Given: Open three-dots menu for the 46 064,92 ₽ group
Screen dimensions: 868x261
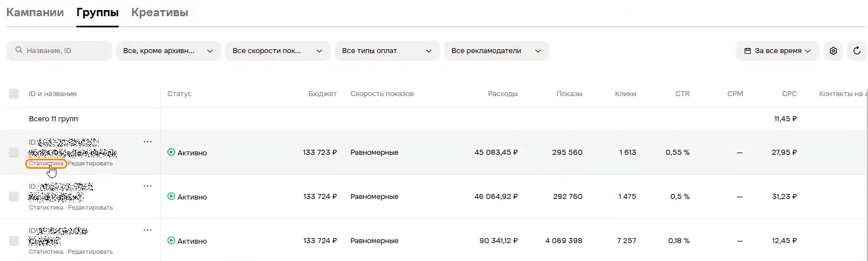Looking at the screenshot, I should coord(147,186).
